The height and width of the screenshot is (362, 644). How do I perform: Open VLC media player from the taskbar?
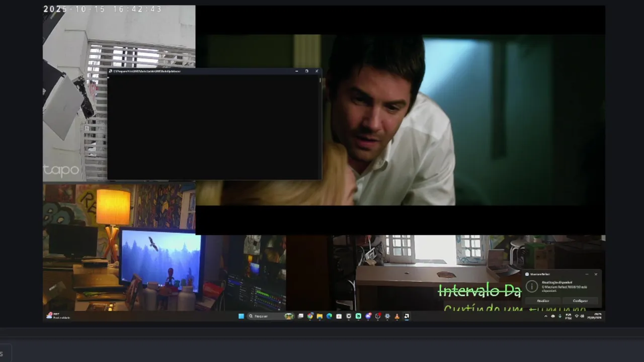(x=397, y=316)
